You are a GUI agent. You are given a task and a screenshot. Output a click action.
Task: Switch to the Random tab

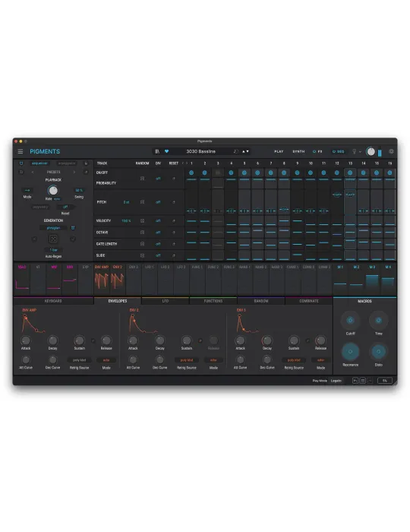click(x=261, y=301)
